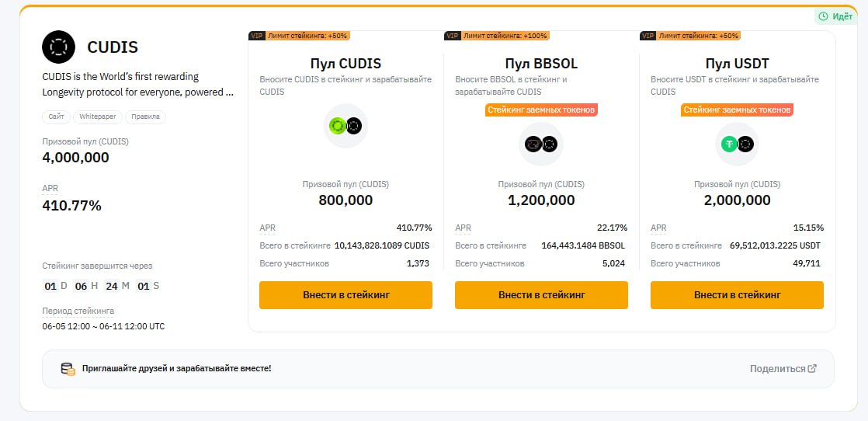868x421 pixels.
Task: Open the Сайт link
Action: [56, 117]
